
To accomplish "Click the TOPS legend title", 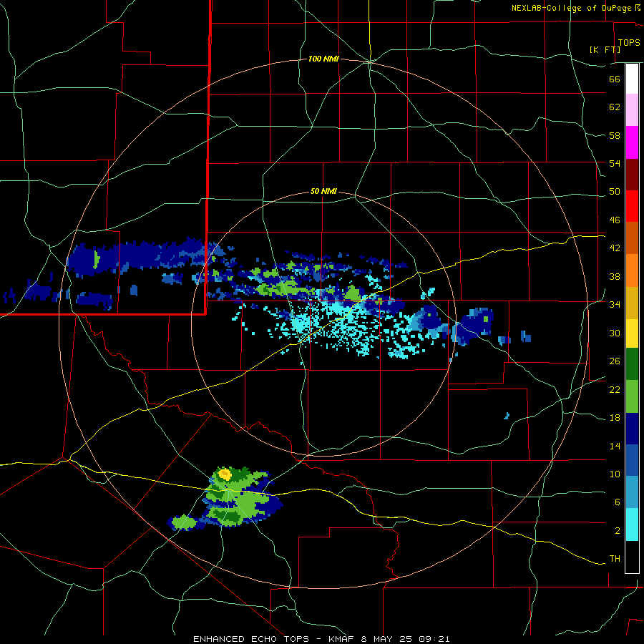I will point(629,42).
